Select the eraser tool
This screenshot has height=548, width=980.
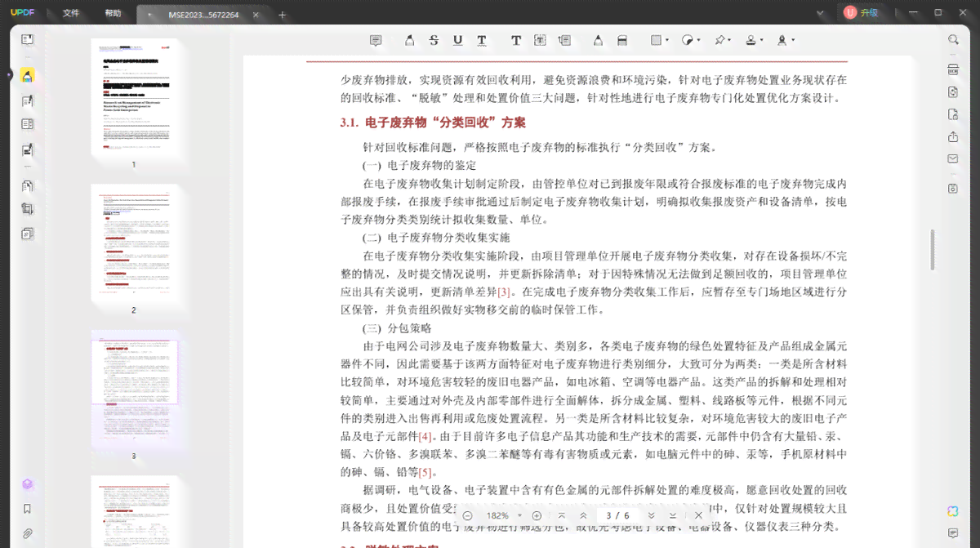point(622,40)
